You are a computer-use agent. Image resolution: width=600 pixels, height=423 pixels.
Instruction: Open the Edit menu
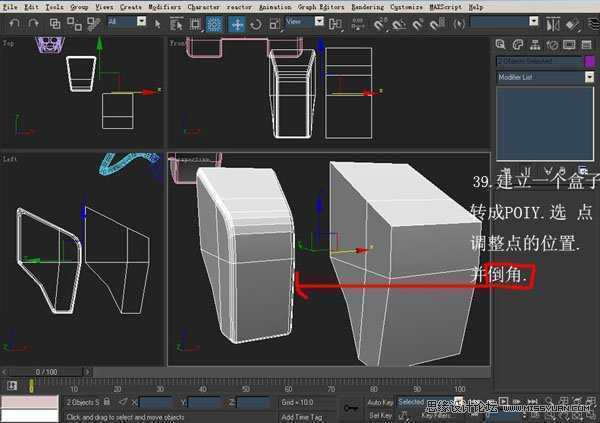coord(31,7)
